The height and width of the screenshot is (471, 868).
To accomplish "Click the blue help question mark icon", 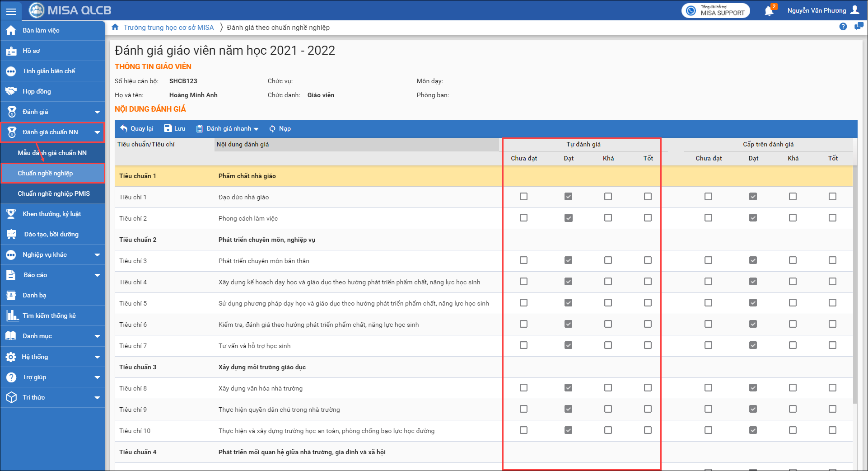I will coord(843,27).
